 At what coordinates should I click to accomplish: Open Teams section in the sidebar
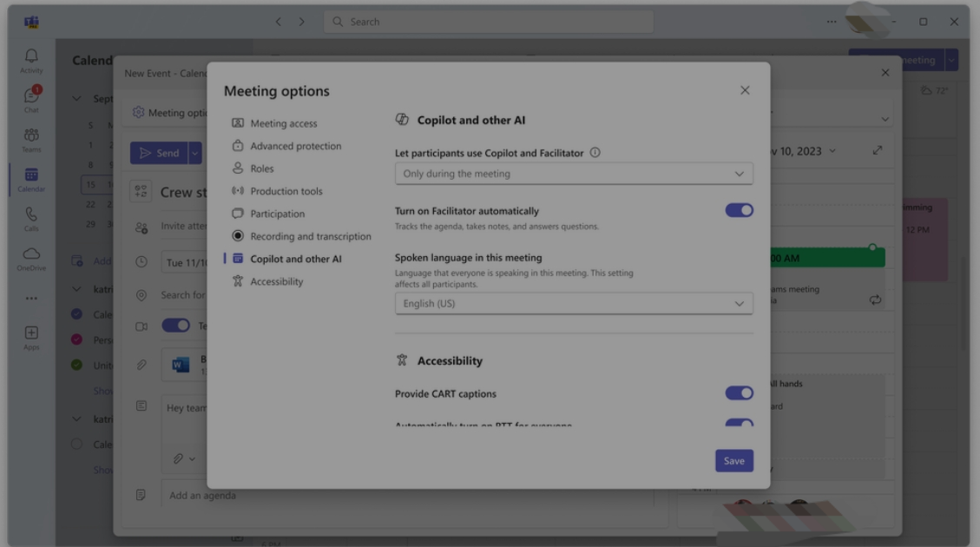[31, 140]
